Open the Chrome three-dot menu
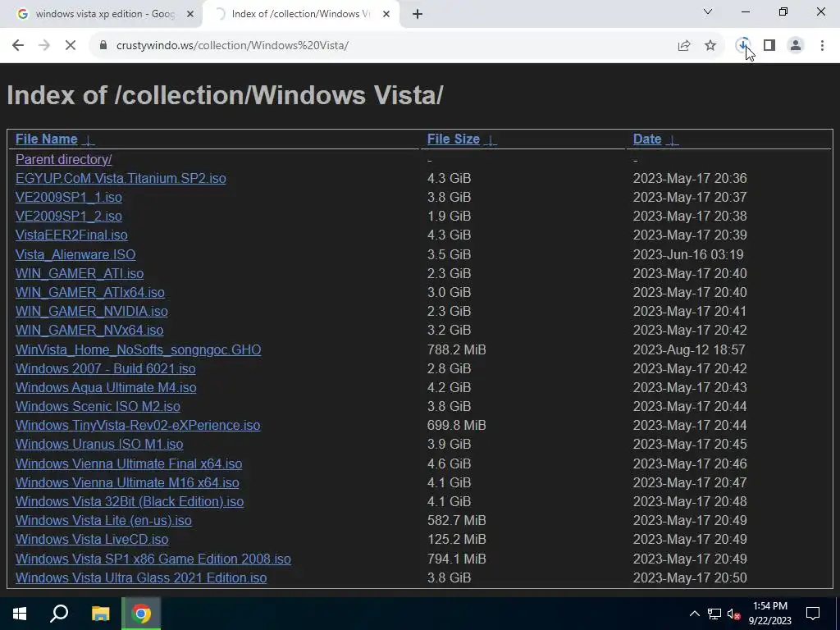Image resolution: width=840 pixels, height=630 pixels. (x=822, y=46)
